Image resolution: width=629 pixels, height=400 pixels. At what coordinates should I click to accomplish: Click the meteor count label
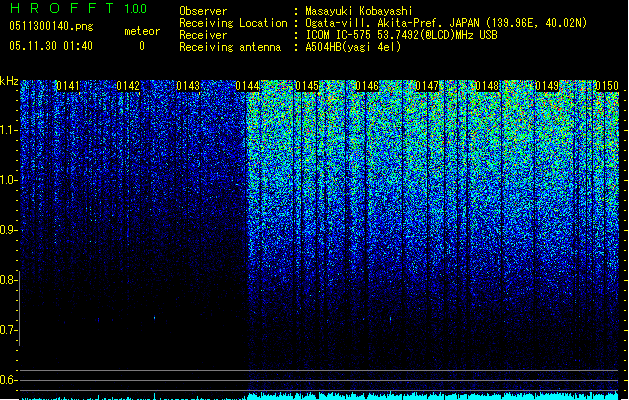[142, 31]
